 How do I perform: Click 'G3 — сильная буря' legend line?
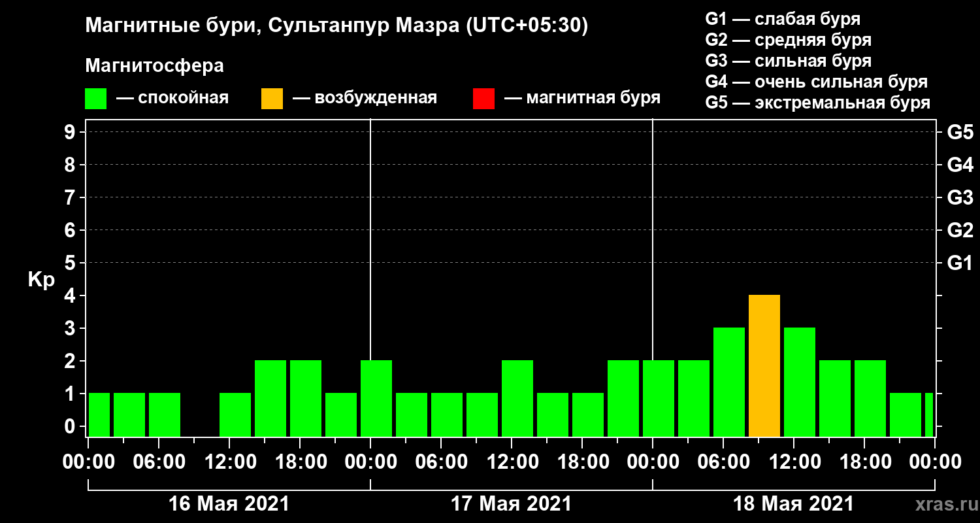(789, 61)
